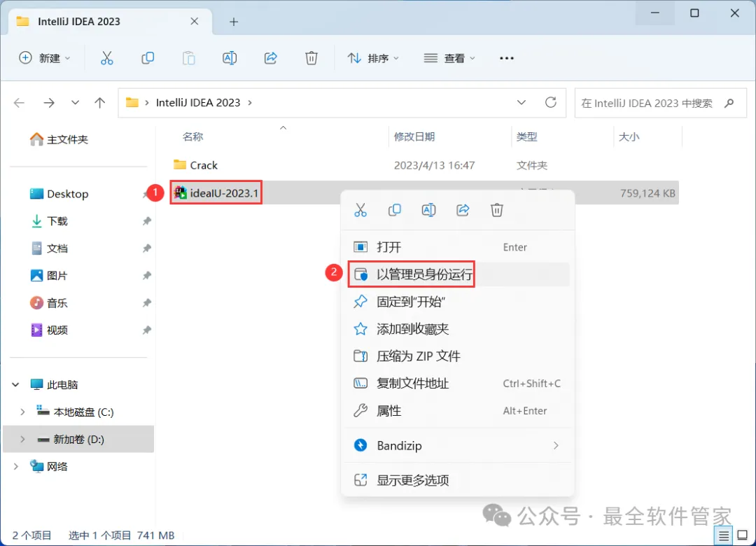Open recent locations dropdown arrow
Image resolution: width=756 pixels, height=546 pixels.
[x=75, y=103]
